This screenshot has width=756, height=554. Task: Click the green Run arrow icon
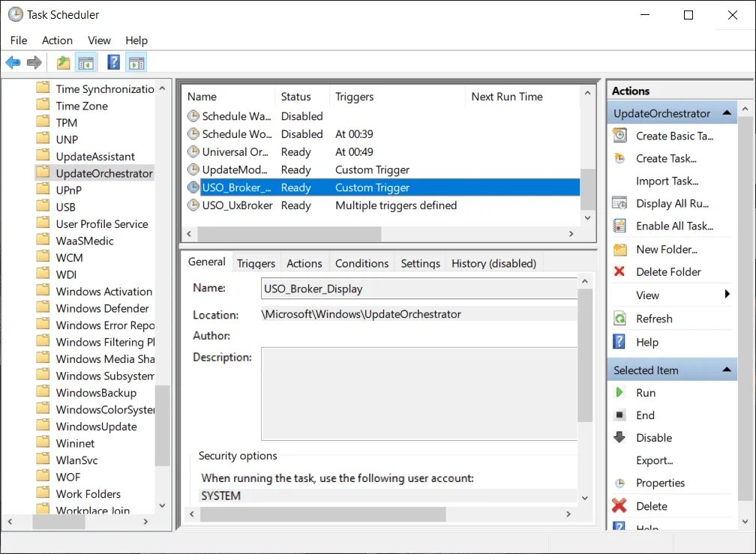(619, 392)
